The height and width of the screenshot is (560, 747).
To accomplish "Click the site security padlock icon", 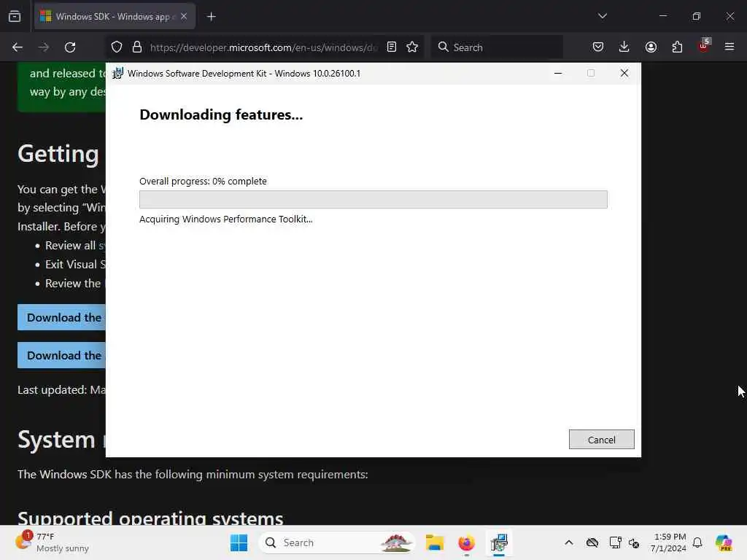I will (137, 47).
